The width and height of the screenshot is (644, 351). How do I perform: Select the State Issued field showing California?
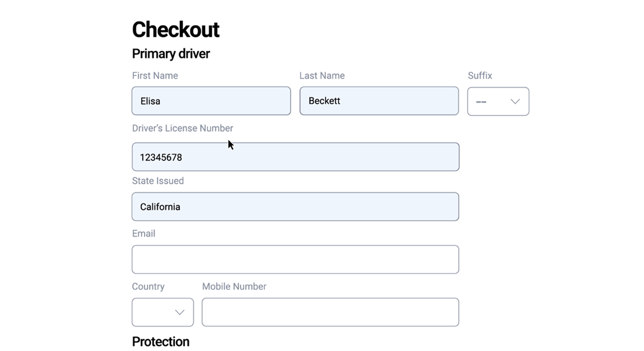[x=295, y=206]
